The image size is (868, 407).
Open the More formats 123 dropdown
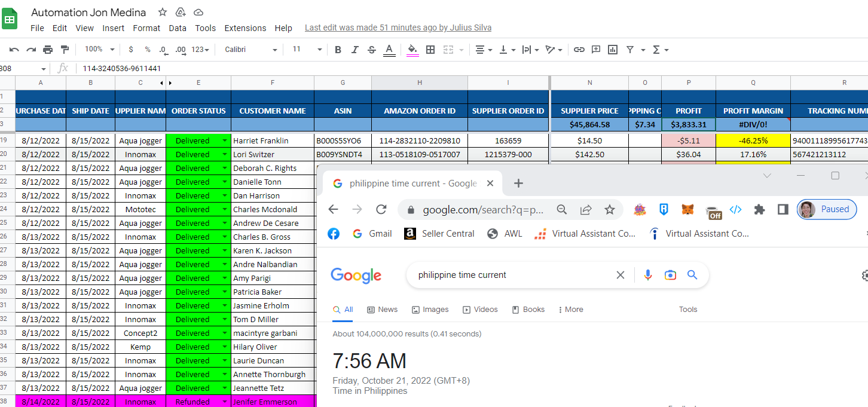point(200,50)
